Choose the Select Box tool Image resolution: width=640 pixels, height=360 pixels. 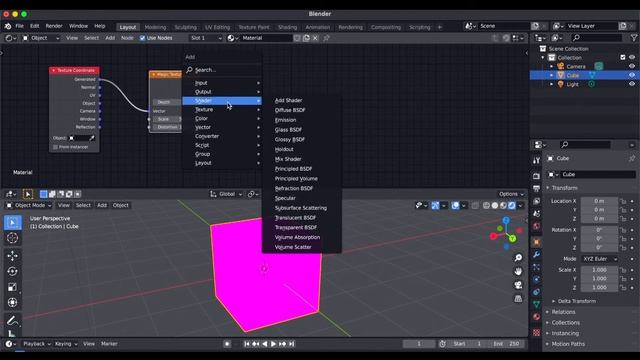point(12,222)
